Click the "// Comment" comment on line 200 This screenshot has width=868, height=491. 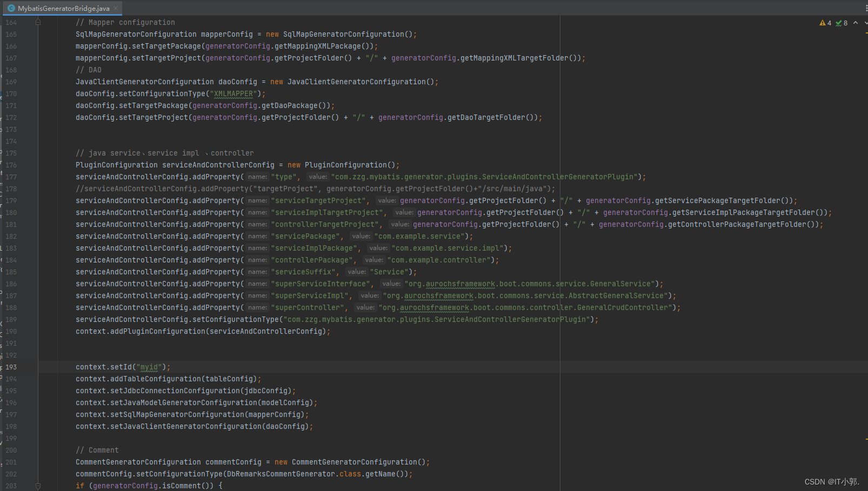pos(97,450)
